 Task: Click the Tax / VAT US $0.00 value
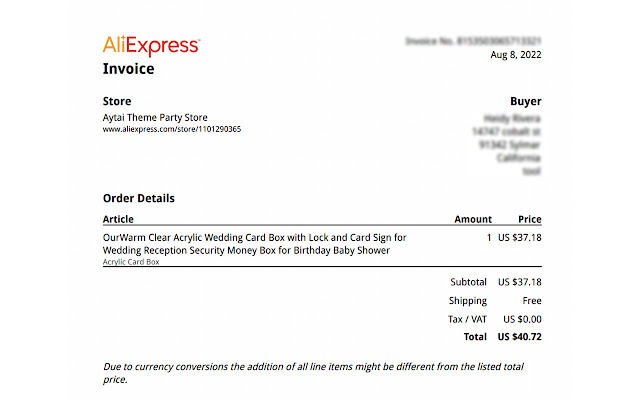522,319
